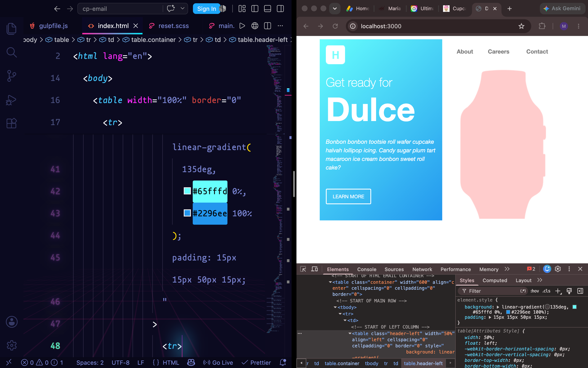The width and height of the screenshot is (588, 368).
Task: Open the Console tab in DevTools
Action: [x=367, y=269]
